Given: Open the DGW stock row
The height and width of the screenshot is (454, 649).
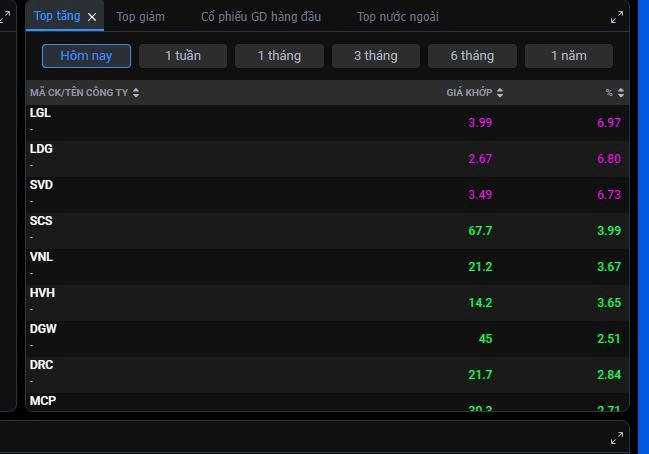Looking at the screenshot, I should (327, 339).
